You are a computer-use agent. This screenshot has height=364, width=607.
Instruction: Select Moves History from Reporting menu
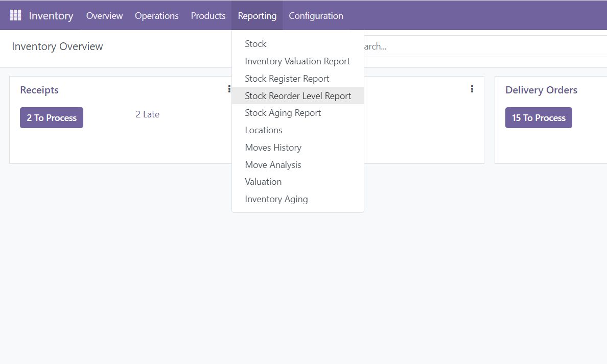pos(273,148)
